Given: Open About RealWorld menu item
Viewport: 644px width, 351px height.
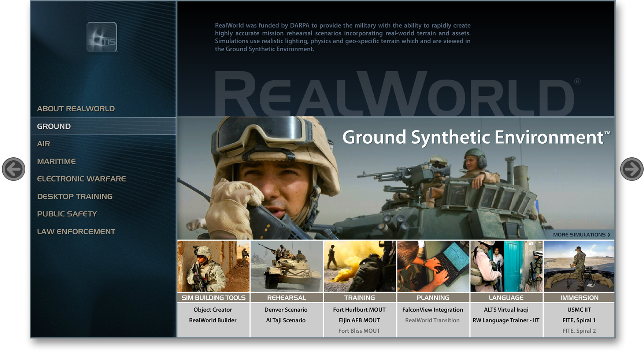Looking at the screenshot, I should coord(76,109).
